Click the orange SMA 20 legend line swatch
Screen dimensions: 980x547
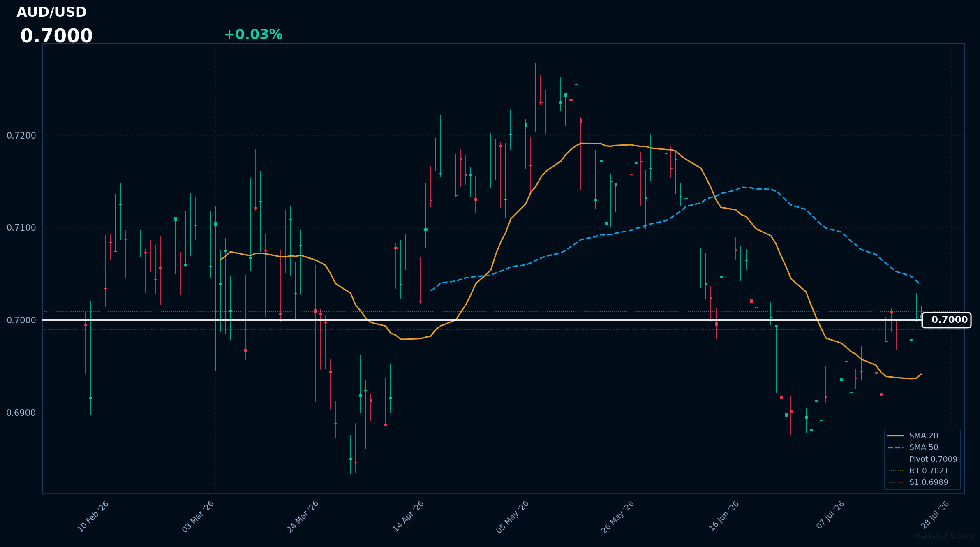895,436
